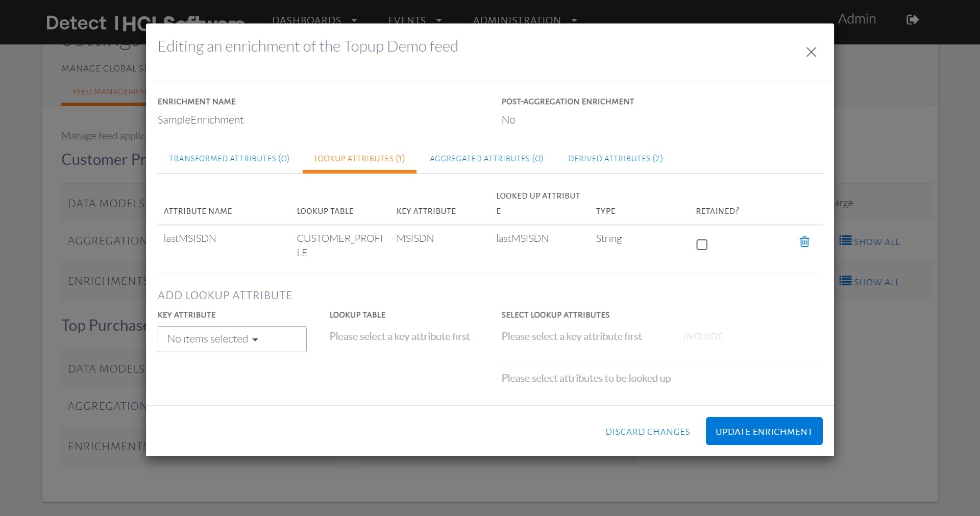
Task: Click the Admin user label
Action: click(856, 19)
